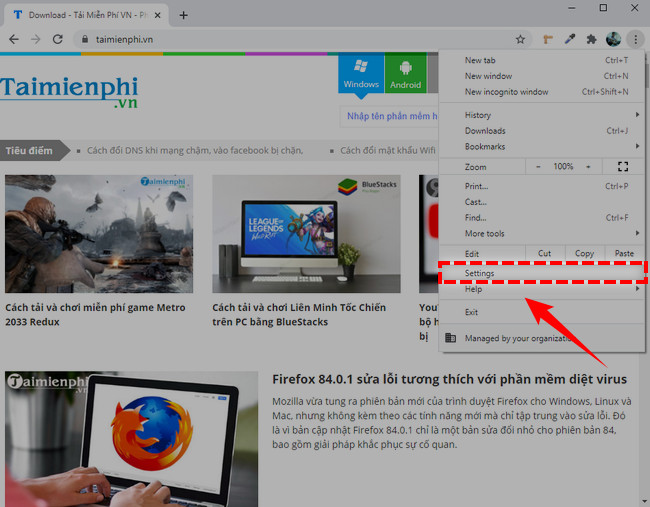
Task: Click Paste in the Edit row
Action: pyautogui.click(x=624, y=253)
